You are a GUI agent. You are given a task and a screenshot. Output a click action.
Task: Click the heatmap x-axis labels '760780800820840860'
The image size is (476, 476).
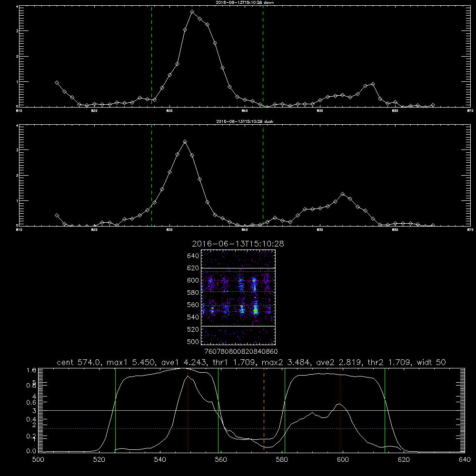tap(241, 352)
